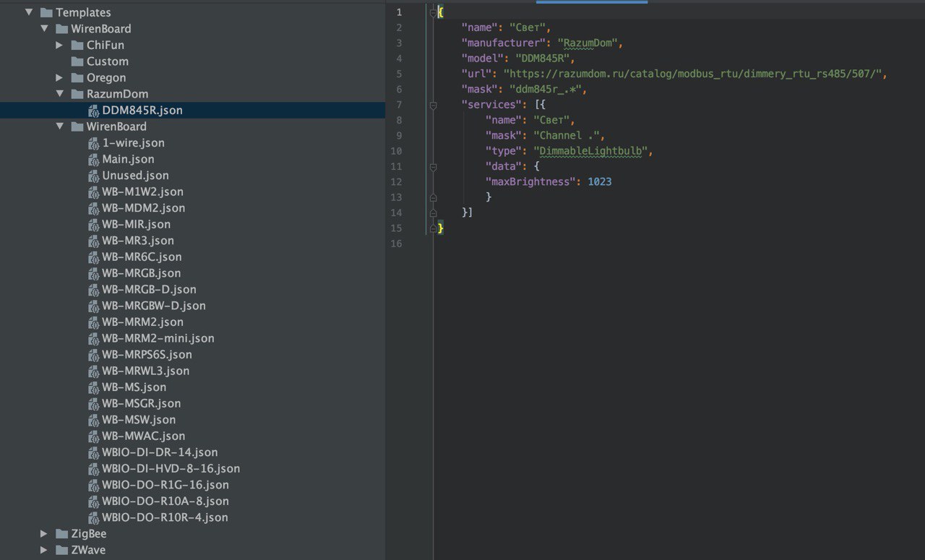This screenshot has height=560, width=925.
Task: Expand the ChiFun folder arrow
Action: [60, 45]
